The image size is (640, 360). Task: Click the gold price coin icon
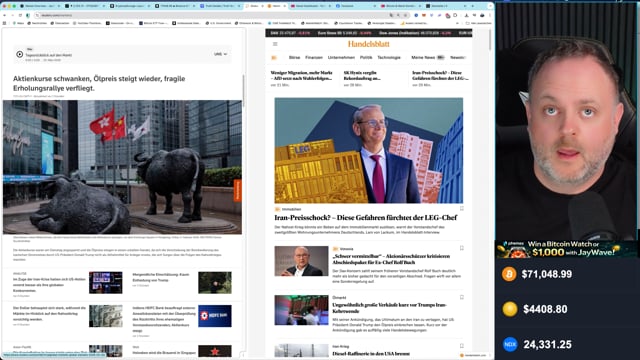[510, 309]
